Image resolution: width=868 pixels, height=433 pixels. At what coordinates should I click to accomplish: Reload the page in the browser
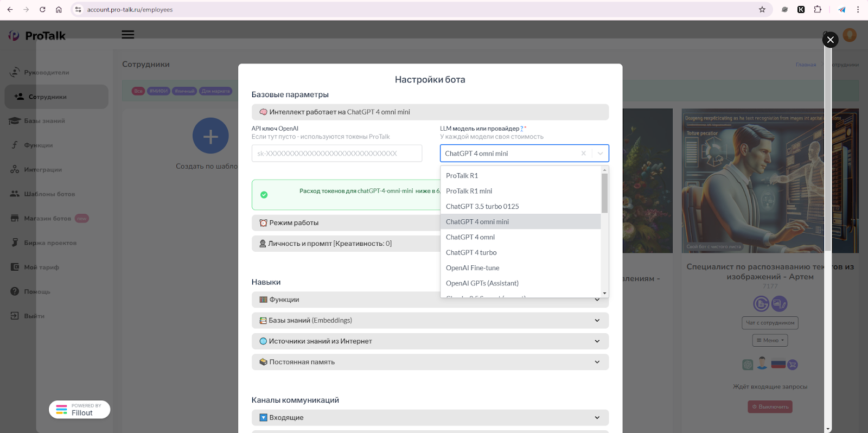tap(42, 10)
